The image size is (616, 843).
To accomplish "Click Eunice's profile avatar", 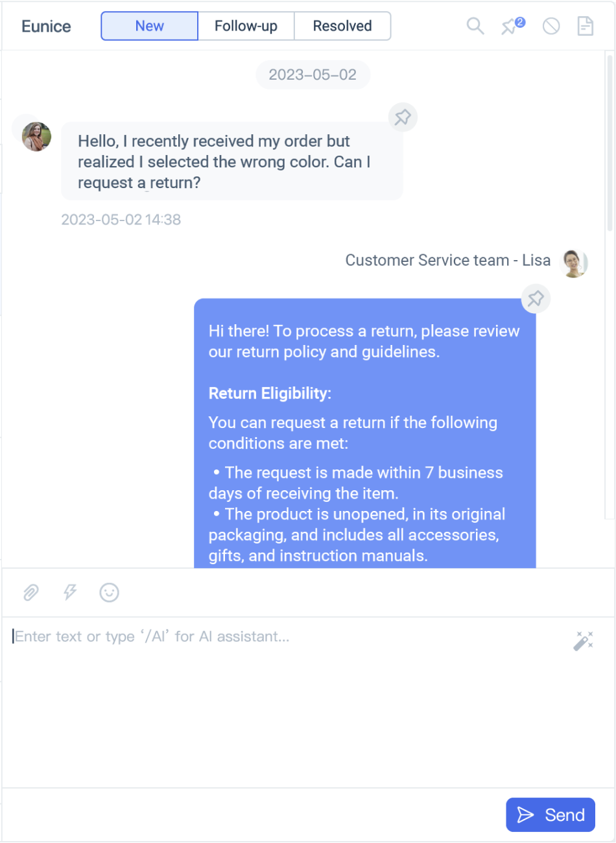I will tap(36, 136).
